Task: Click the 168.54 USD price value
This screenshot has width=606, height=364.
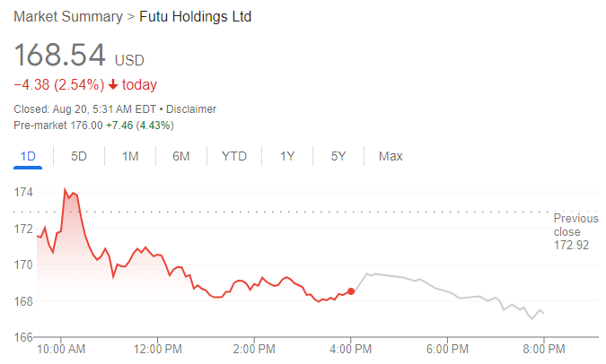Action: (79, 56)
